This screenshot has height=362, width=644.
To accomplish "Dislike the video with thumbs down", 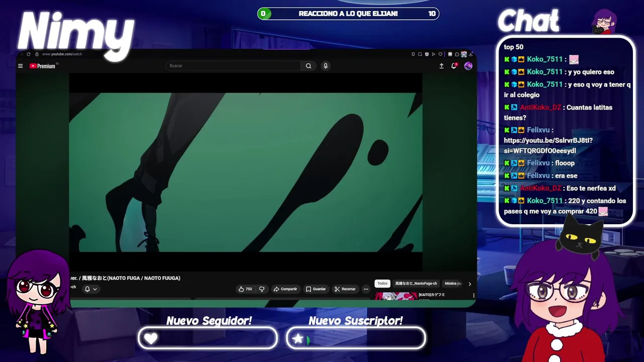I will click(x=262, y=289).
